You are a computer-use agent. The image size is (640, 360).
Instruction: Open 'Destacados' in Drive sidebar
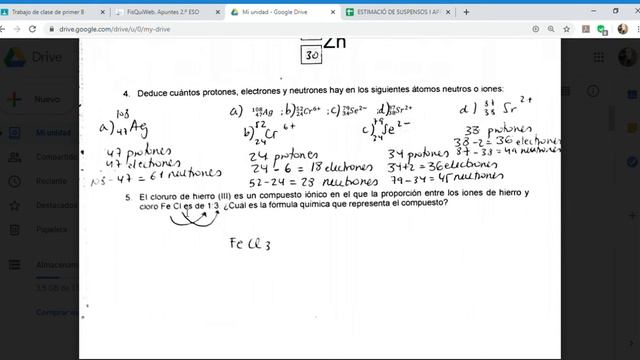(x=56, y=205)
